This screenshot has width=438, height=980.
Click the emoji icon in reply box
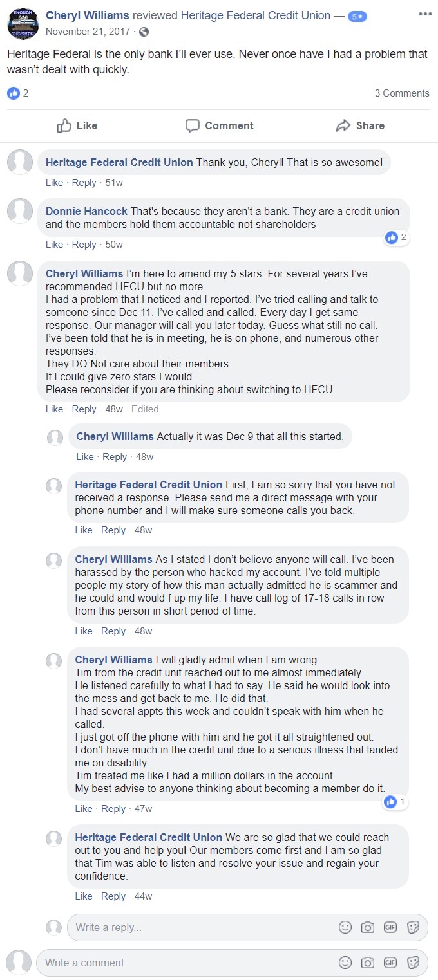(345, 927)
